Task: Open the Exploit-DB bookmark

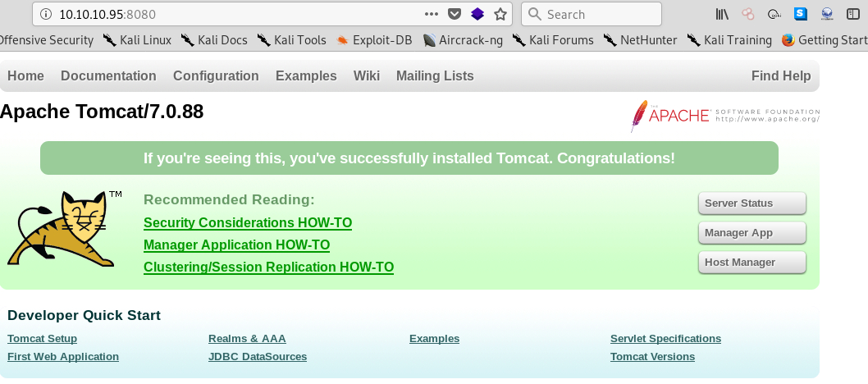Action: 374,40
